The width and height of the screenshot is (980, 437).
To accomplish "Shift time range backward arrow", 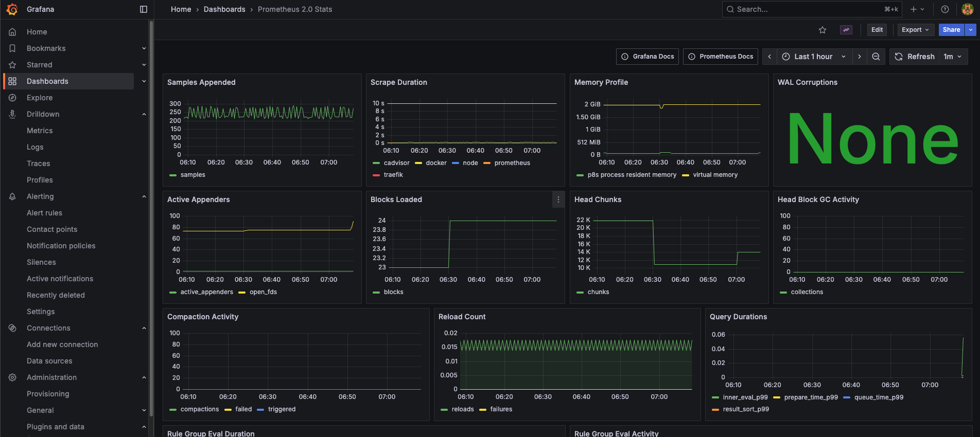I will pos(769,57).
